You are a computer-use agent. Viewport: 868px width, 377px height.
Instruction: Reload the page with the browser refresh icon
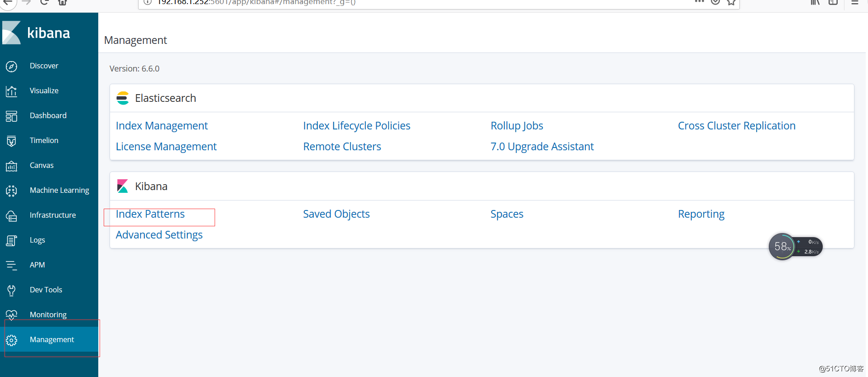tap(44, 2)
